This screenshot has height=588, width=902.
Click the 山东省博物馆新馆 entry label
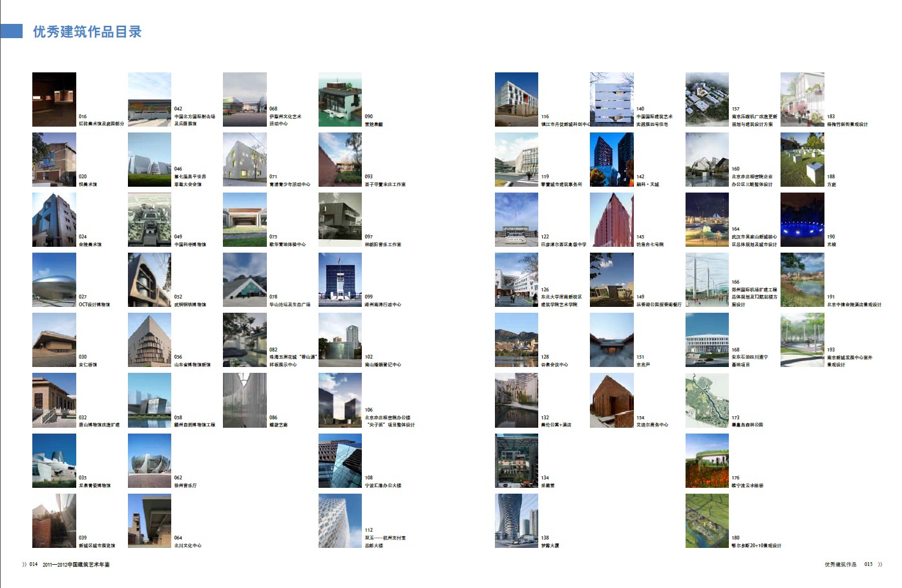click(x=192, y=364)
